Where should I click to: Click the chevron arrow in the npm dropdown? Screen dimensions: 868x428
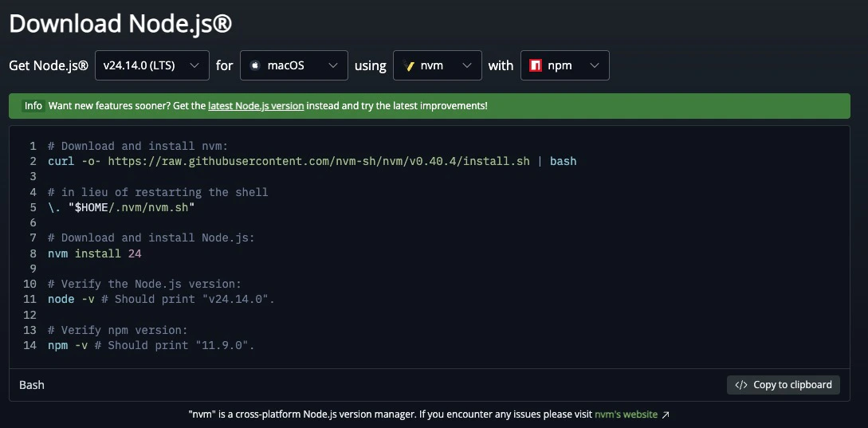click(x=595, y=65)
